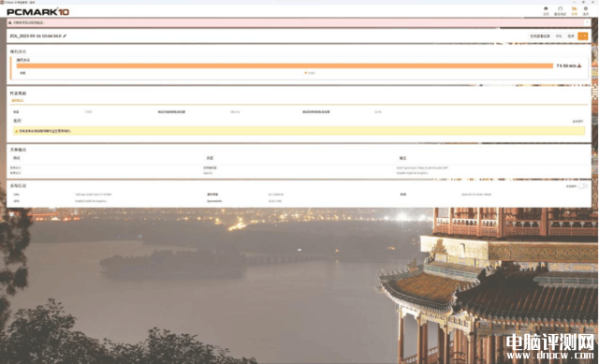Click the options button left of orange button
Viewport: 599px width, 364px height.
point(571,36)
